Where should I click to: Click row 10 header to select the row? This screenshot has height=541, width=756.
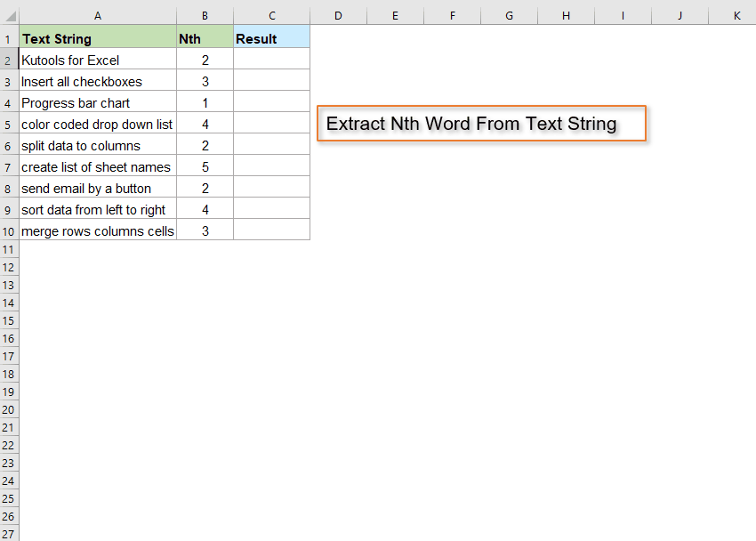tap(9, 230)
